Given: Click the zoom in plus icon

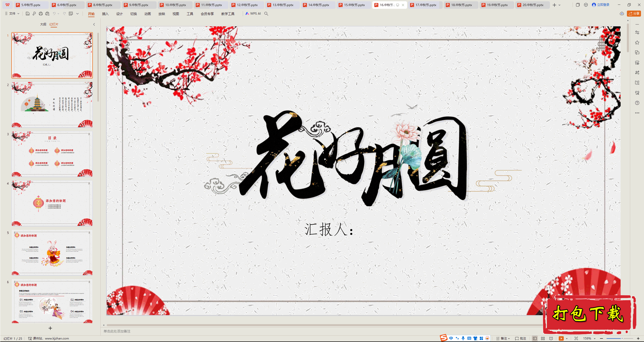Looking at the screenshot, I should 638,338.
